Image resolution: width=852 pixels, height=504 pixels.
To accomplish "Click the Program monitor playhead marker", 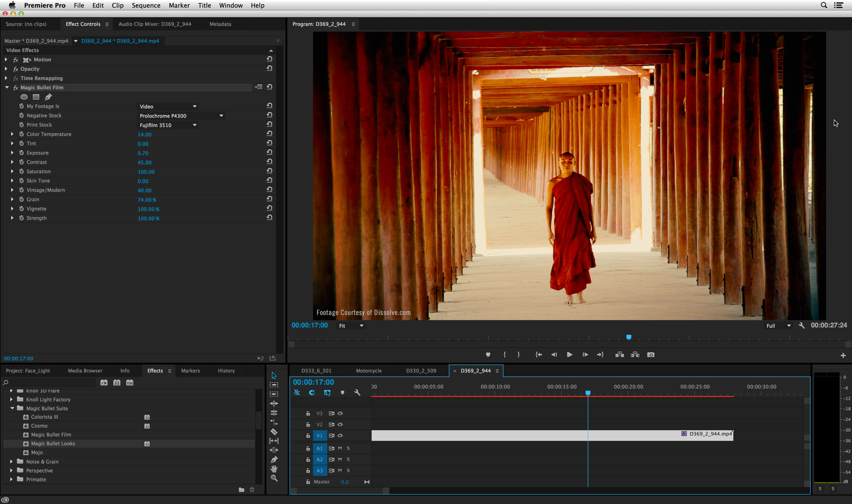I will coord(628,337).
